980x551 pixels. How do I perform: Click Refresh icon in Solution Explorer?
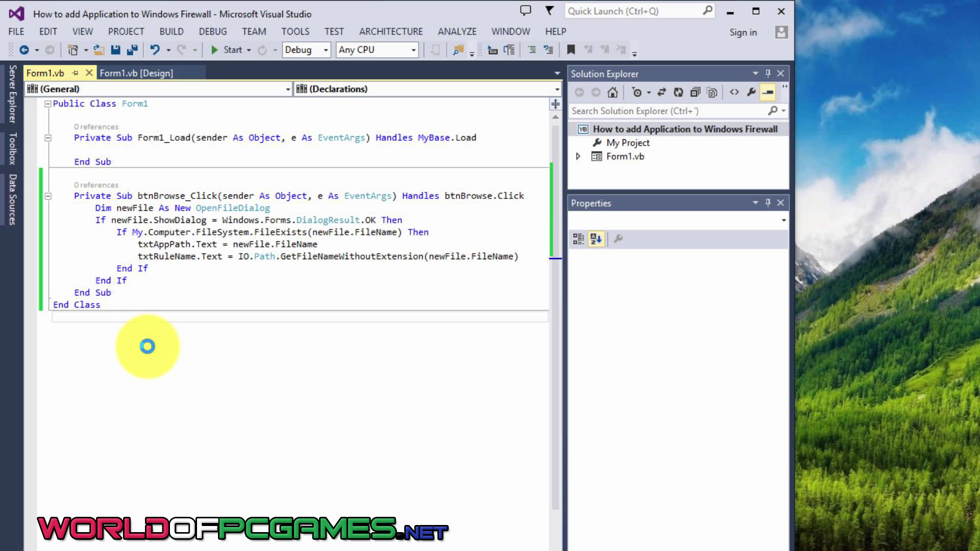678,92
